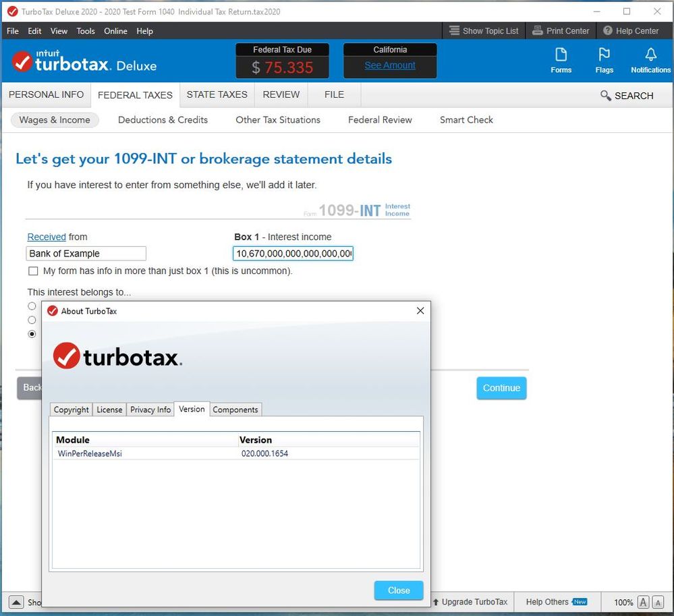Open the Components tab in About dialog
Viewport: 674px width, 616px height.
(235, 410)
